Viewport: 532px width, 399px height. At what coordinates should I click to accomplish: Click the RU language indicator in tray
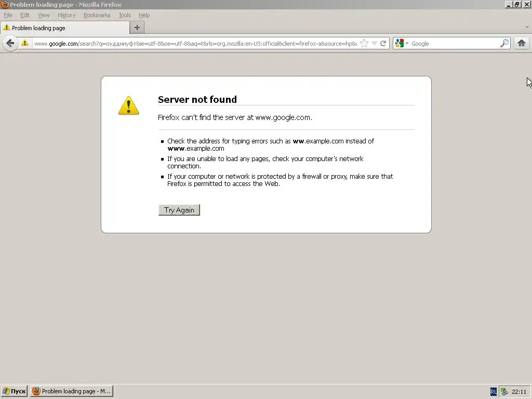click(x=494, y=392)
